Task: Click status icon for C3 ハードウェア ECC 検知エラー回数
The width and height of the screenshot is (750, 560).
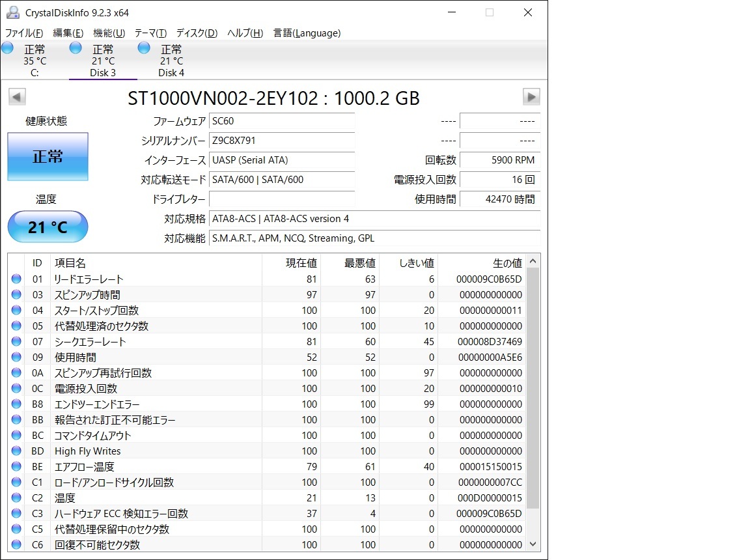Action: (x=16, y=513)
